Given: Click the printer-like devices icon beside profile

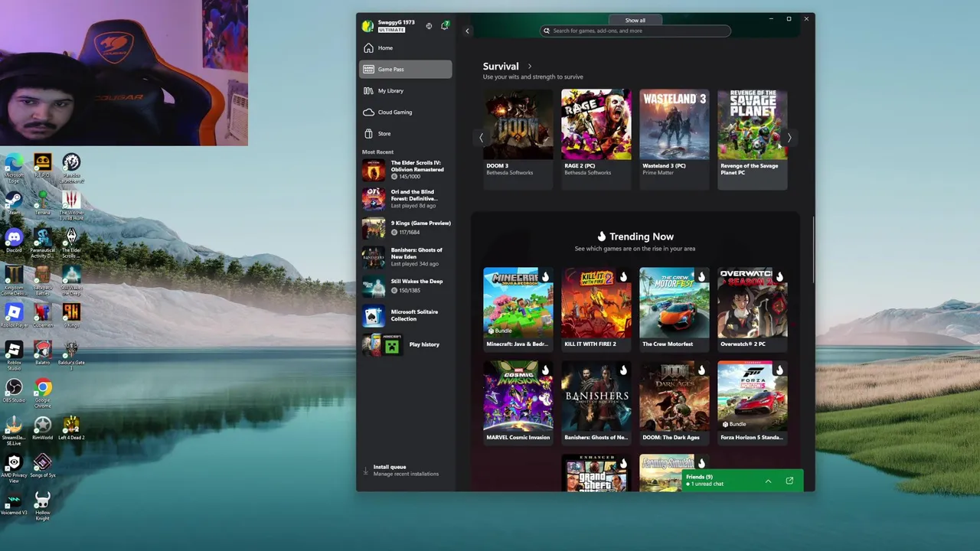Looking at the screenshot, I should [x=429, y=26].
